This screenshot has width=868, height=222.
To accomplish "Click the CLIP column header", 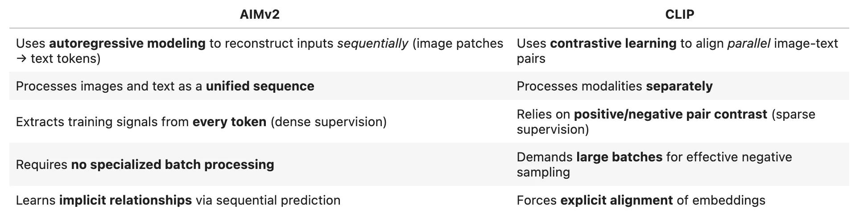I will click(679, 15).
